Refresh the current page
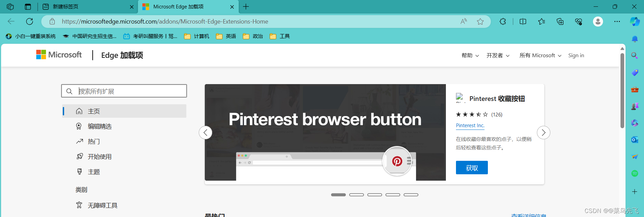The height and width of the screenshot is (217, 644). tap(30, 22)
